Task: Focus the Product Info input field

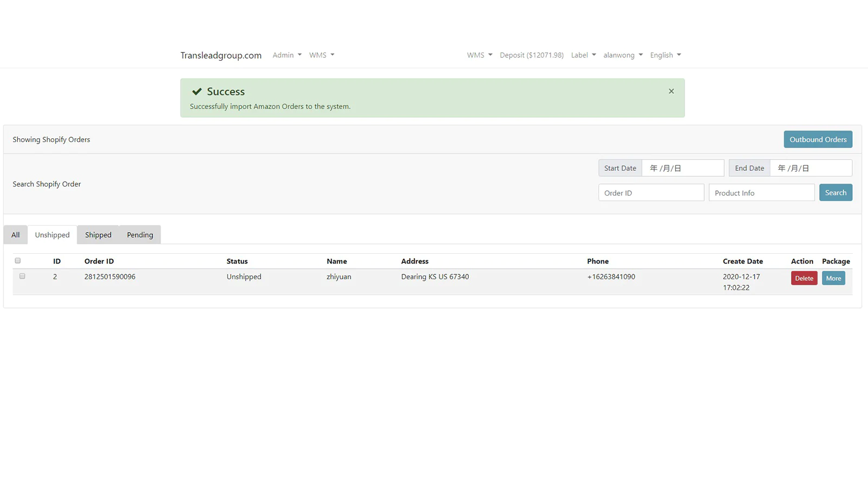Action: click(761, 193)
